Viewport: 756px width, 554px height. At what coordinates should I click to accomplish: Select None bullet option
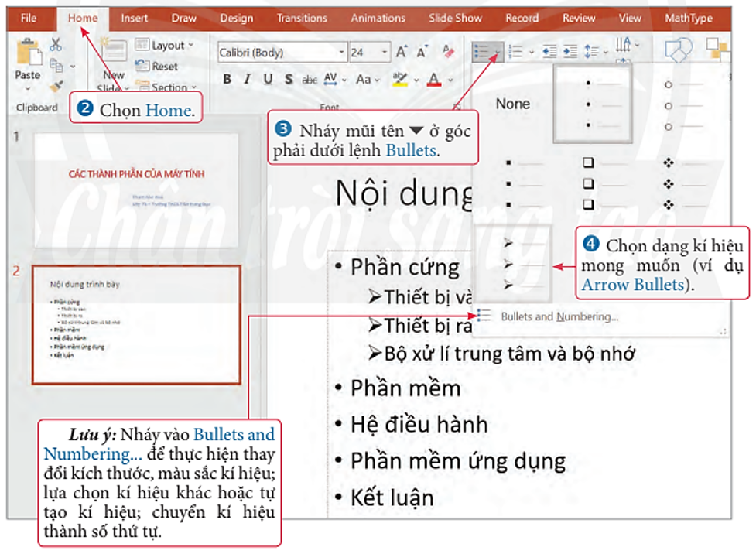[513, 104]
